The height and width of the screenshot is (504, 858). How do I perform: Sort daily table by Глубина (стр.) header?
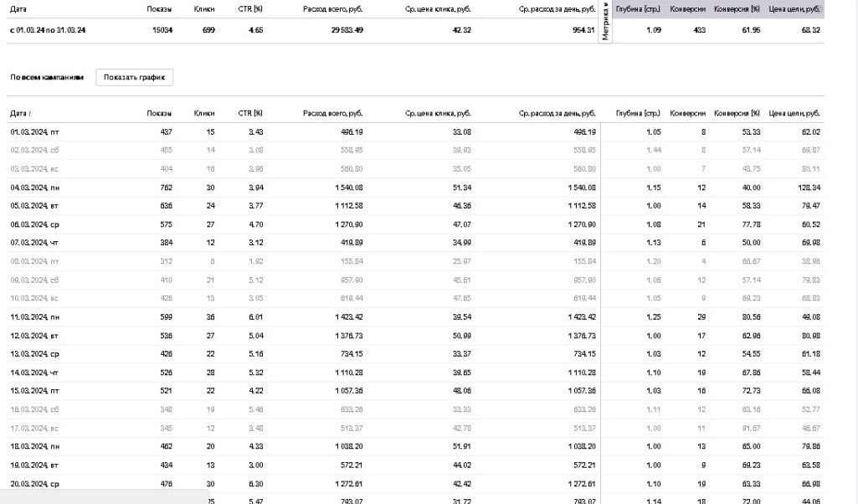pos(638,113)
